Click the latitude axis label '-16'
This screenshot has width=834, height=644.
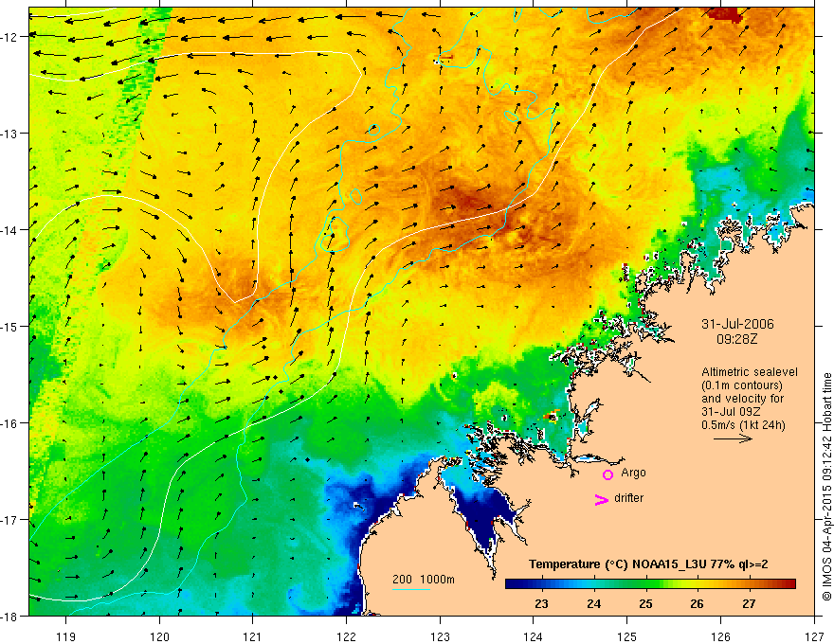[9, 423]
